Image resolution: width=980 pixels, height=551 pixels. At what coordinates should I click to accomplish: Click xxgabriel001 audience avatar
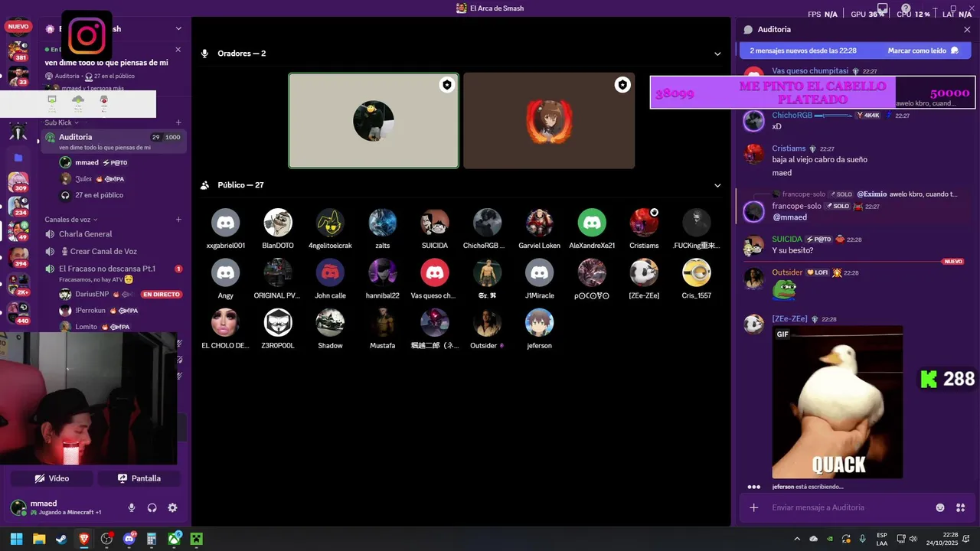point(225,223)
